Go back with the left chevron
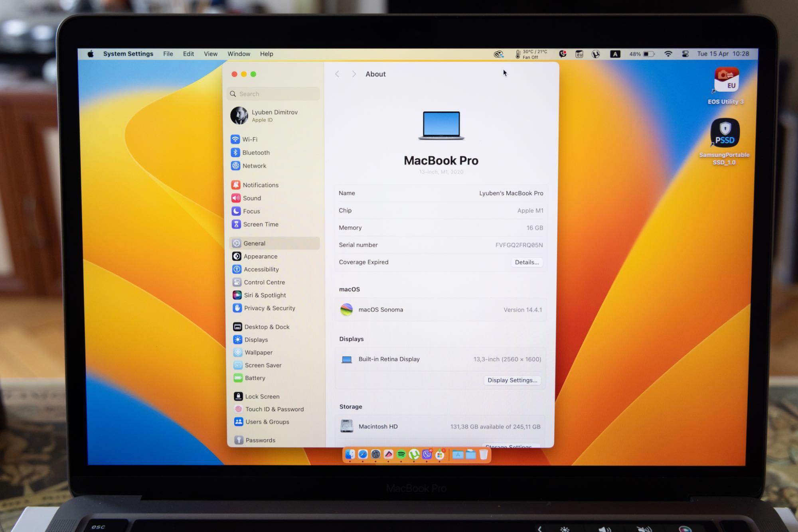Viewport: 798px width, 532px height. (x=337, y=74)
